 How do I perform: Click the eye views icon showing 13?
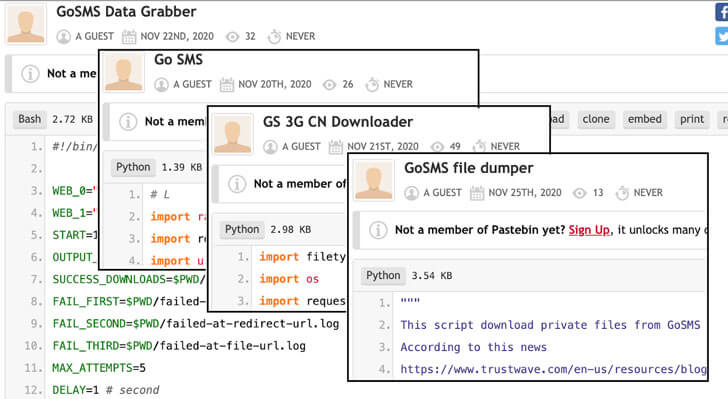point(579,193)
